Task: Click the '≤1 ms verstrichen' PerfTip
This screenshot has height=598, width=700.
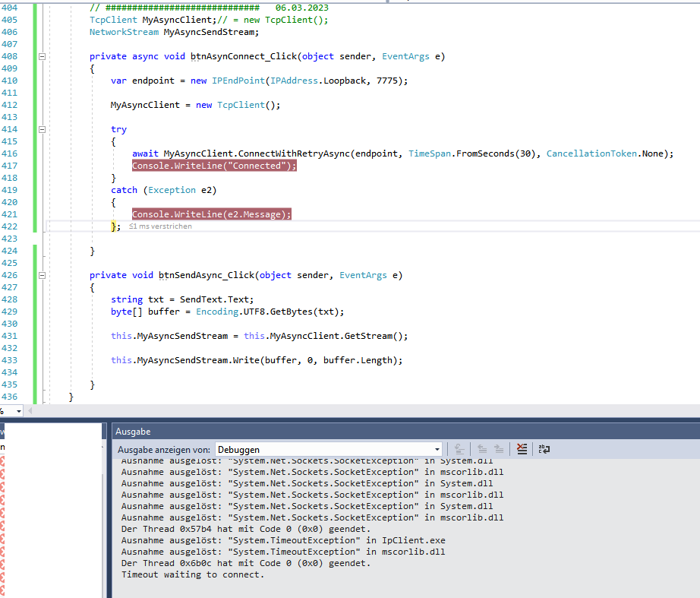Action: [x=160, y=226]
